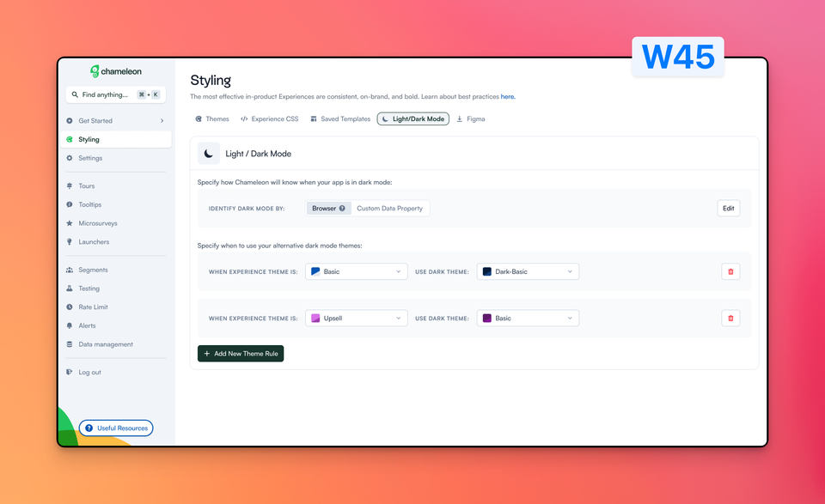Click the Launchers lightbulb icon
825x504 pixels.
tap(70, 242)
